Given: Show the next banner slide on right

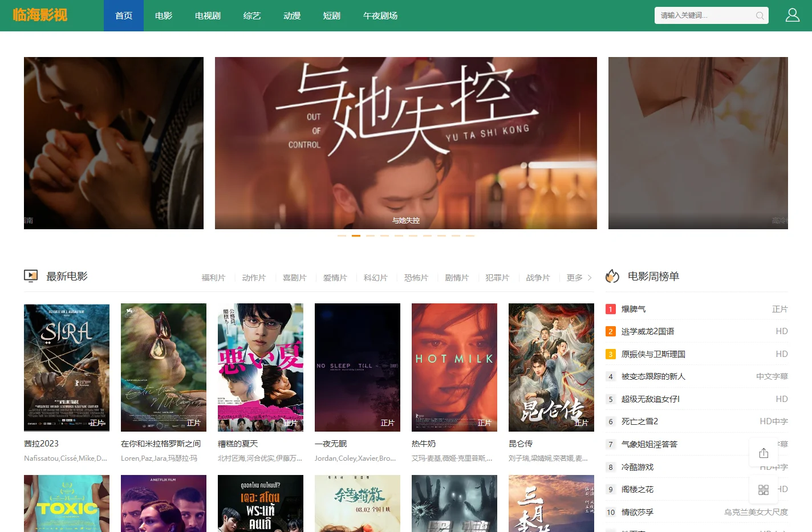Looking at the screenshot, I should click(x=698, y=143).
